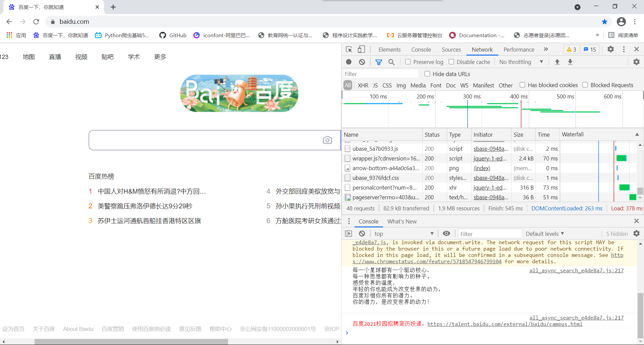Viewport: 644px width, 345px height.
Task: Show the warnings count badge
Action: [572, 50]
